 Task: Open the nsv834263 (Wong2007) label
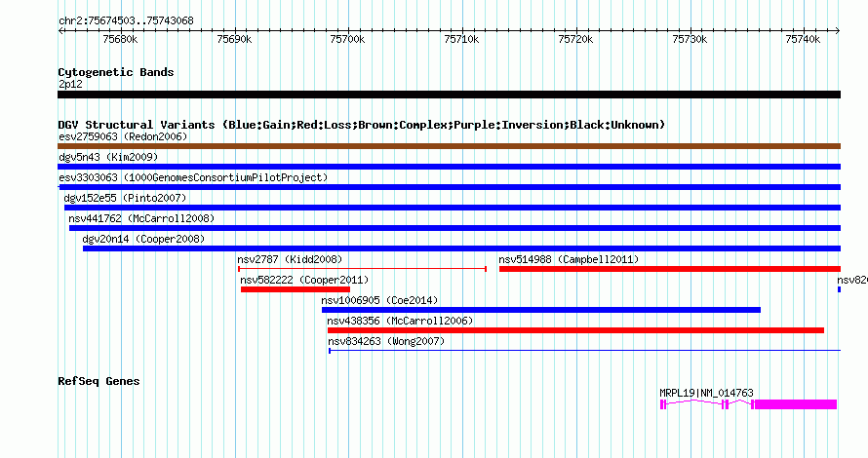(x=386, y=341)
